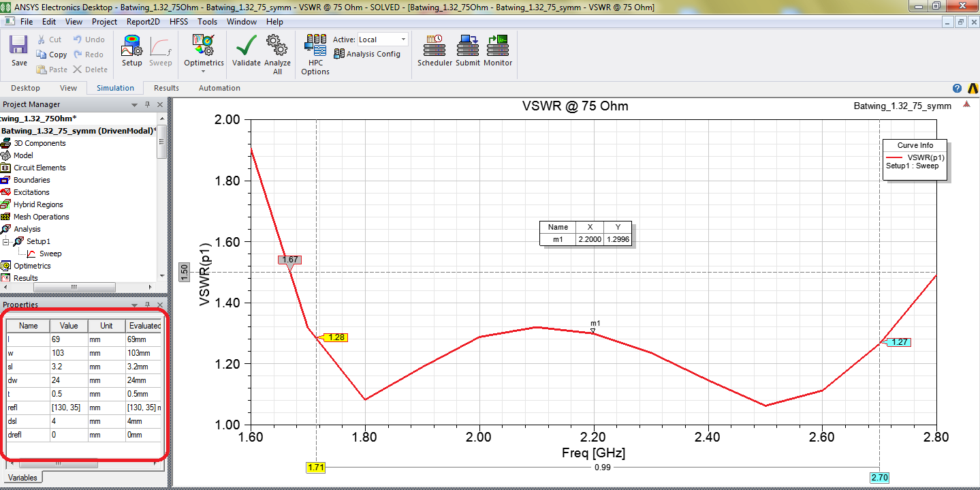Select Boundaries tree node
This screenshot has height=490, width=980.
pyautogui.click(x=31, y=180)
